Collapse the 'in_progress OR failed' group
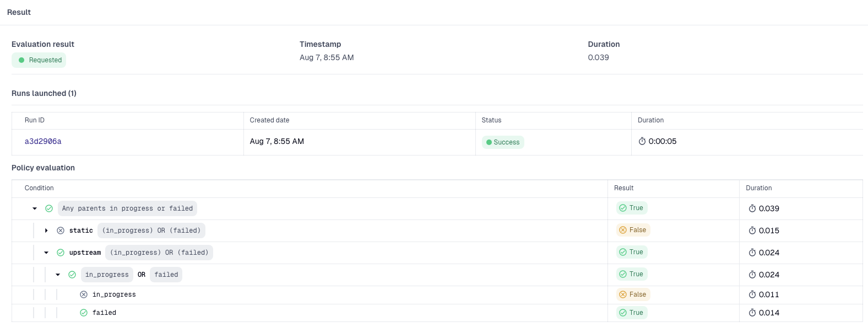 point(58,275)
